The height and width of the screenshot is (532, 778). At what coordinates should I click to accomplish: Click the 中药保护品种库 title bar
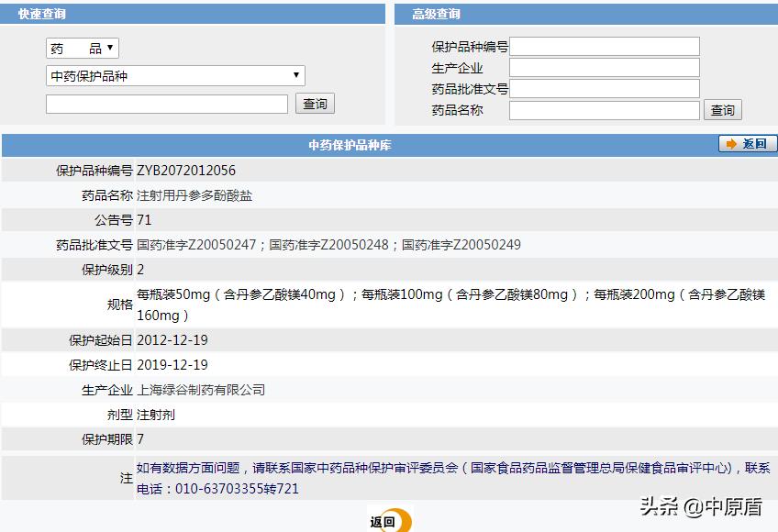349,143
